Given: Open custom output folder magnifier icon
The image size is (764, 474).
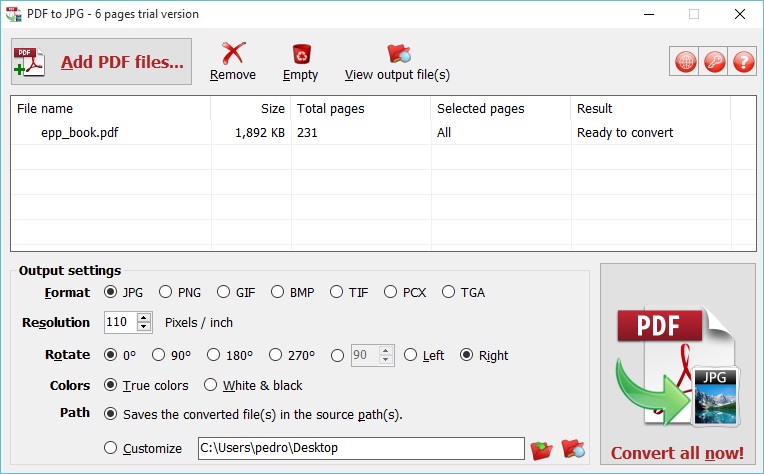Looking at the screenshot, I should point(573,449).
